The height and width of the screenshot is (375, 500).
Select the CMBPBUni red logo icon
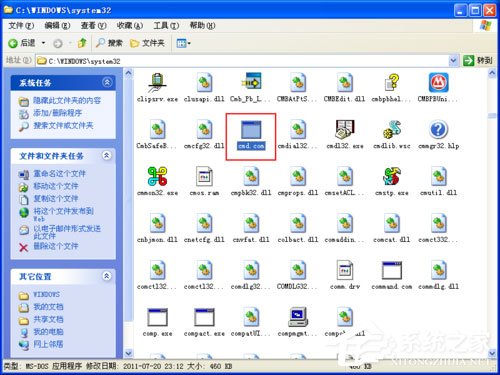coord(438,82)
